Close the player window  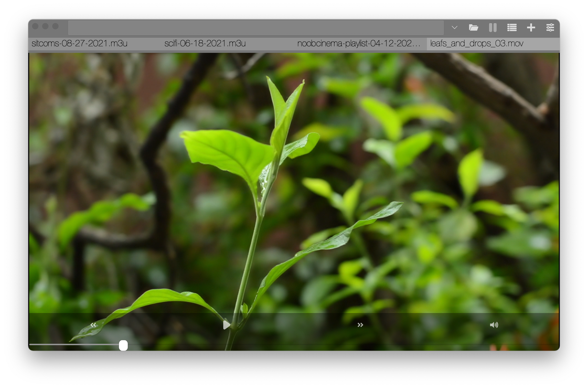(x=35, y=26)
